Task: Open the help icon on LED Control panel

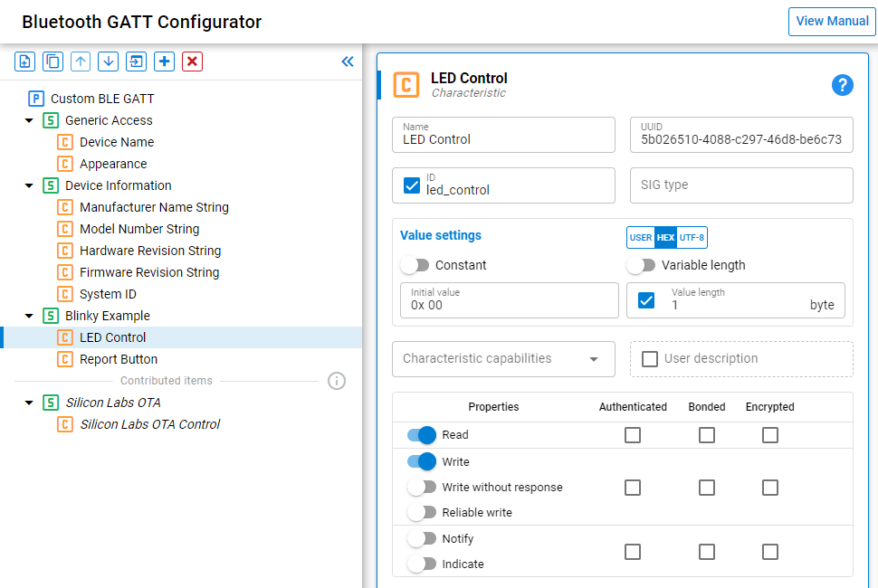Action: pos(842,84)
